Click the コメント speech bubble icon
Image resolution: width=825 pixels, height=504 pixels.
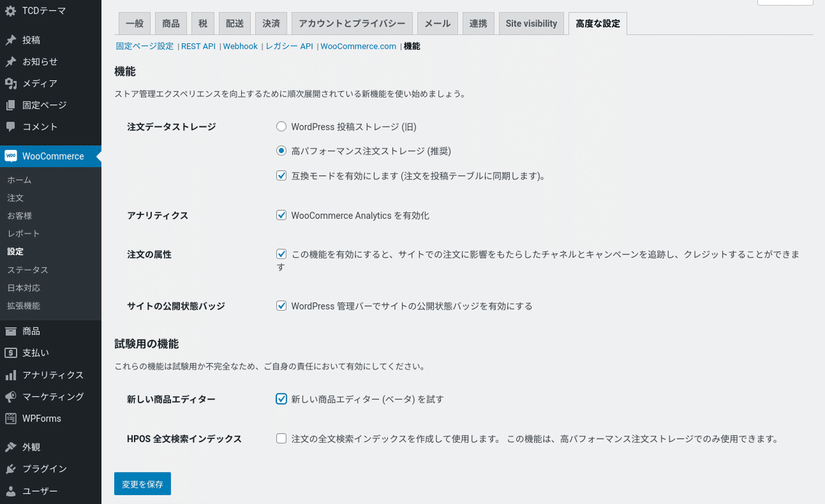[x=10, y=127]
